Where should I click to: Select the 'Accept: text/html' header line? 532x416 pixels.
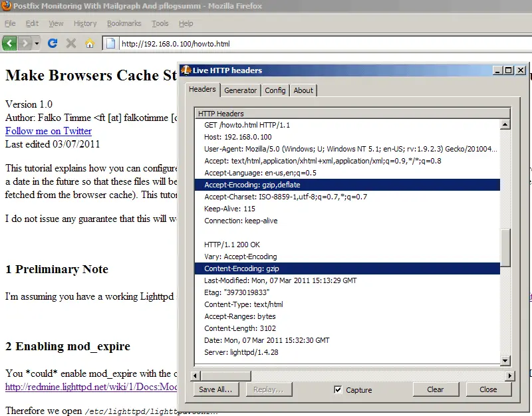(x=347, y=161)
